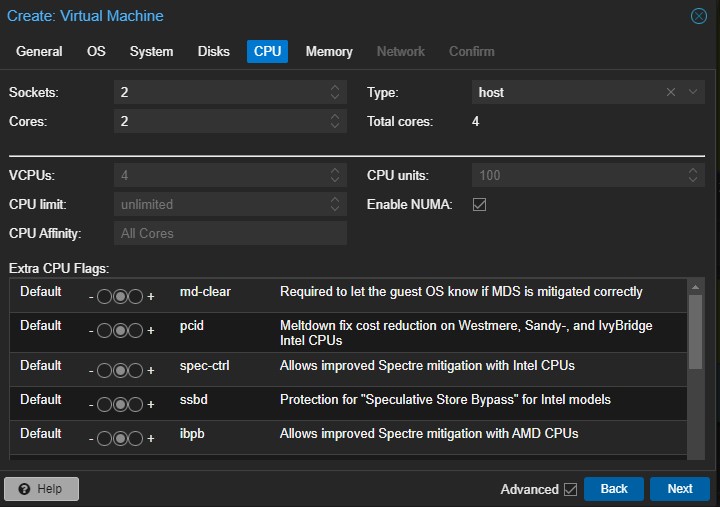Clear the CPU Type field value
The width and height of the screenshot is (720, 507).
click(x=671, y=92)
